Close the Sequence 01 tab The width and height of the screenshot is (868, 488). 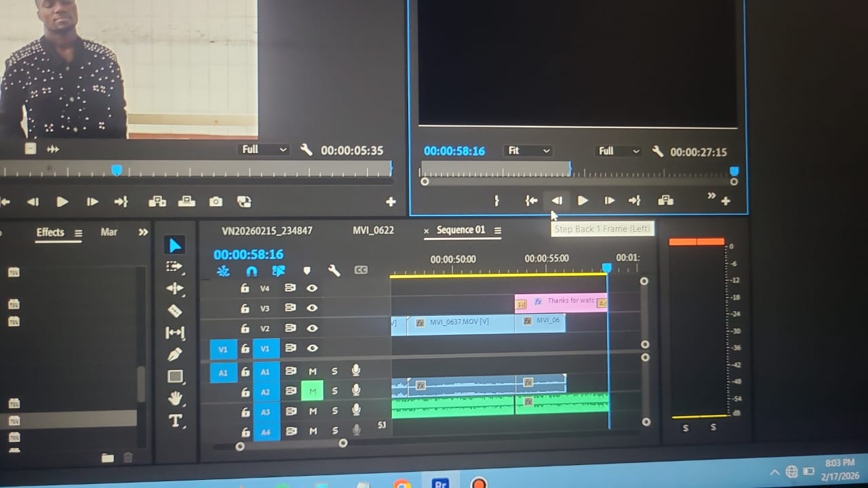click(x=427, y=231)
